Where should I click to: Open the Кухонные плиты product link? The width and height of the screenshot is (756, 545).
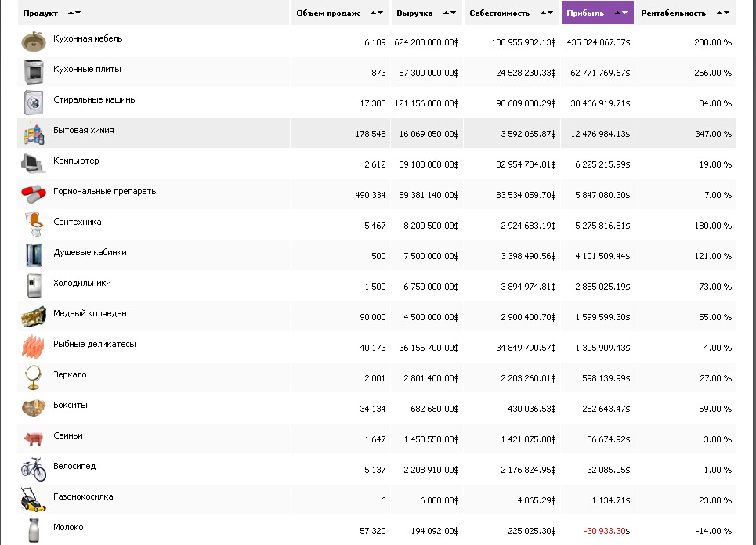click(87, 70)
